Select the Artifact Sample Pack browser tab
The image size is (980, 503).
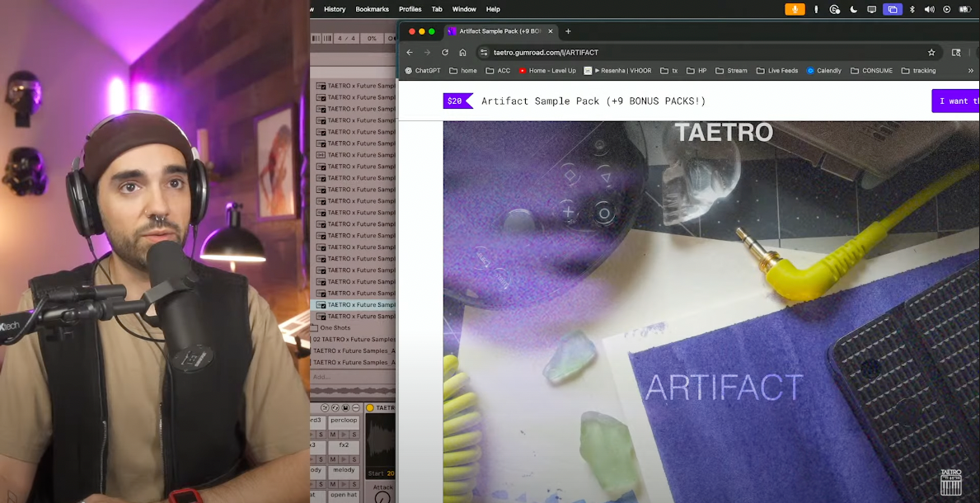[501, 31]
